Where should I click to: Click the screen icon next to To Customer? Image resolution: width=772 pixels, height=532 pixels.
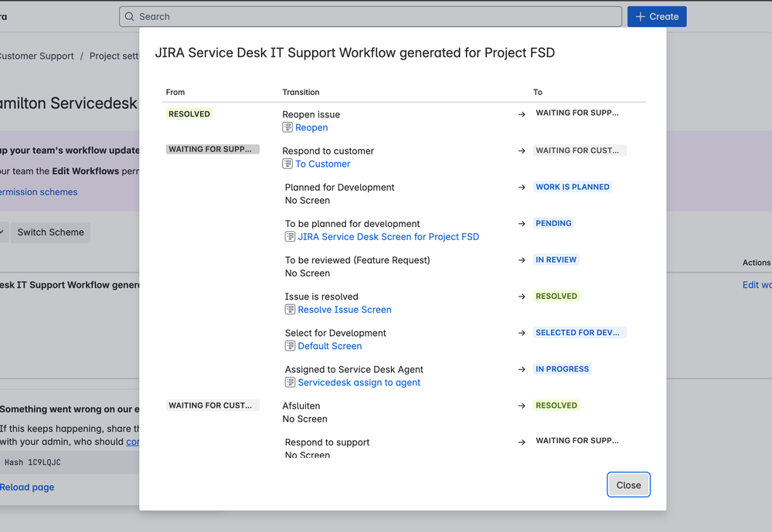tap(287, 164)
